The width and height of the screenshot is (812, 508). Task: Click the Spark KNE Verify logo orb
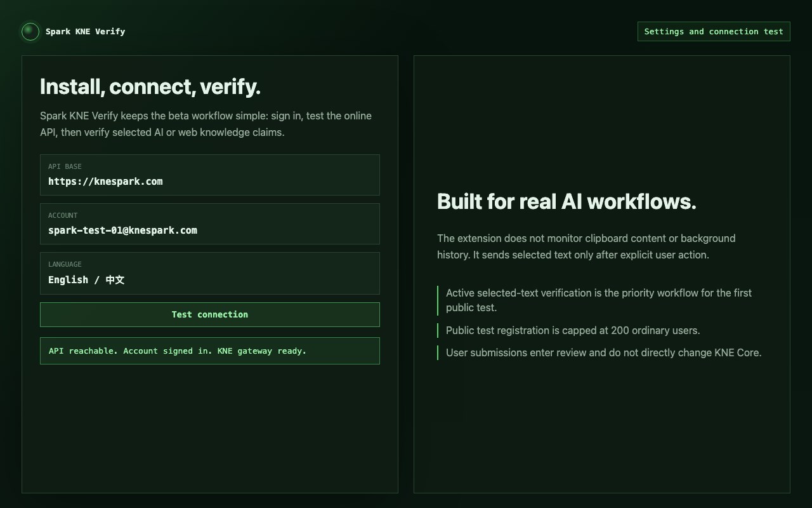(30, 32)
